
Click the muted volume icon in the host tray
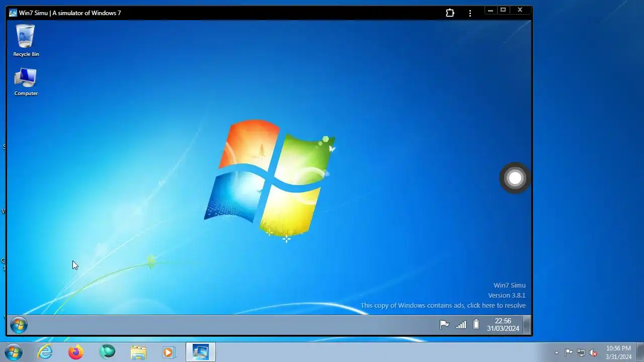[594, 352]
